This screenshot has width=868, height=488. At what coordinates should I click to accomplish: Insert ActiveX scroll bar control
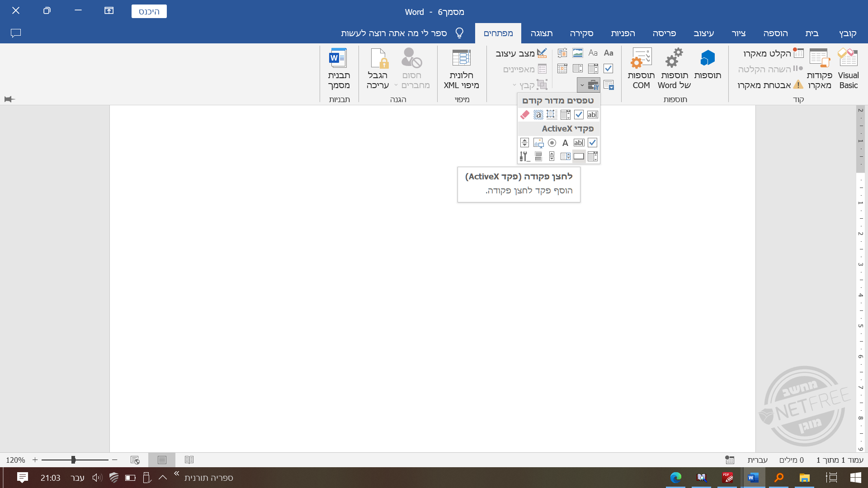pos(552,156)
